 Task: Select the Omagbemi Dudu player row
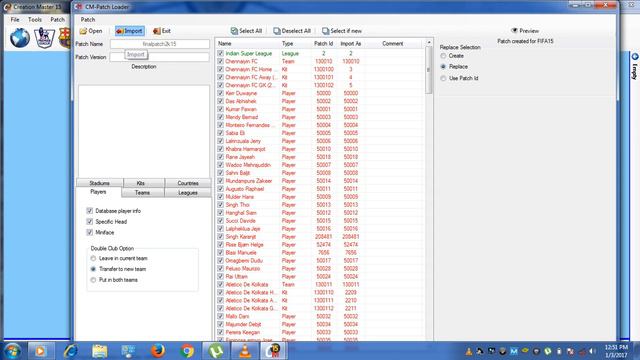(320, 260)
